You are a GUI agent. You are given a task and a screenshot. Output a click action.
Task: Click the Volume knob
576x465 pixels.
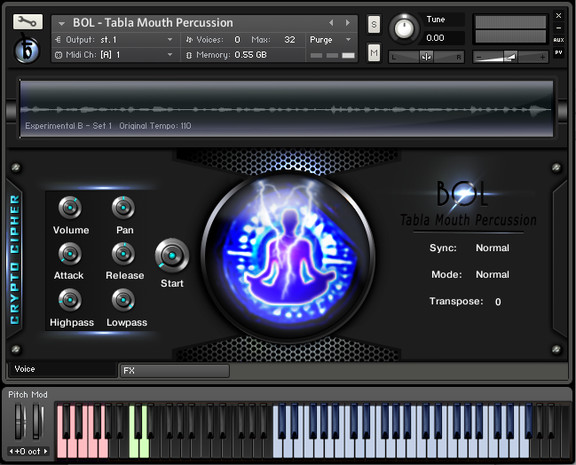(x=70, y=208)
